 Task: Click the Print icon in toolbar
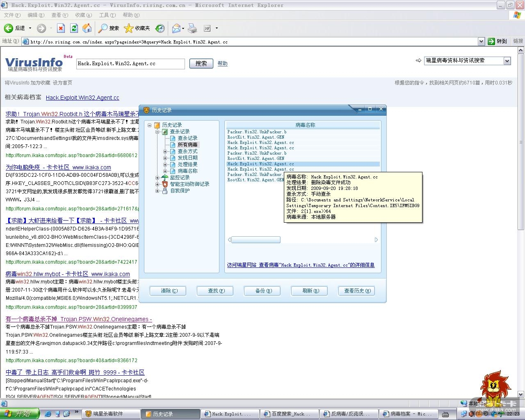pyautogui.click(x=192, y=28)
